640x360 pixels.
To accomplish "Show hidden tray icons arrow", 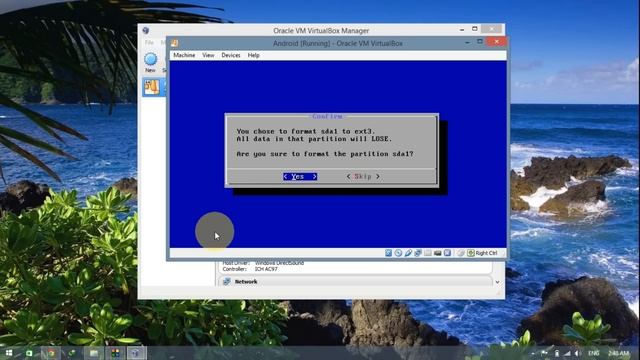I will click(533, 353).
